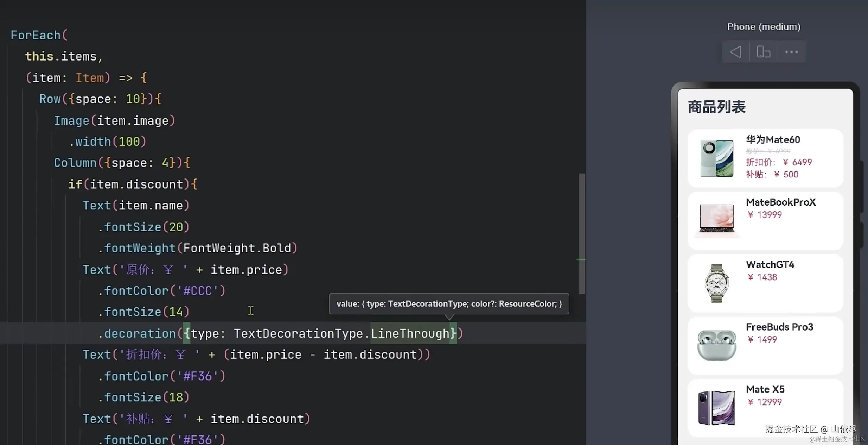Click the FreeBuds Pro3 earbuds image
This screenshot has width=868, height=445.
point(717,345)
